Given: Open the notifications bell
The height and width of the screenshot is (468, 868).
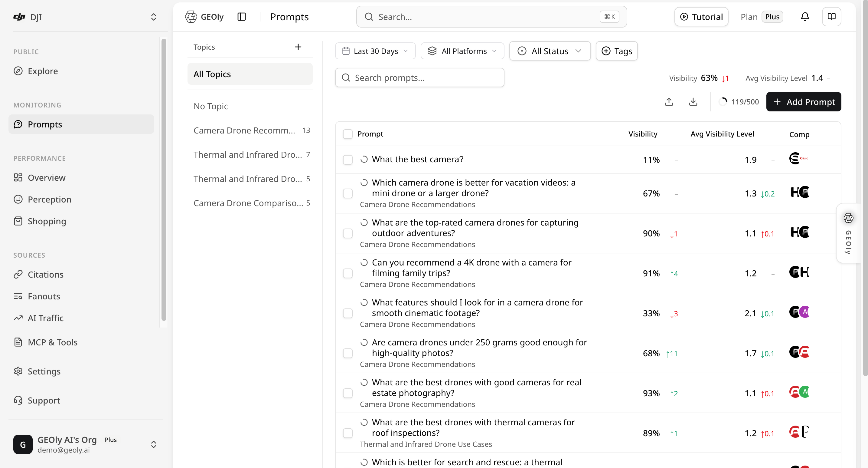Looking at the screenshot, I should (x=805, y=17).
